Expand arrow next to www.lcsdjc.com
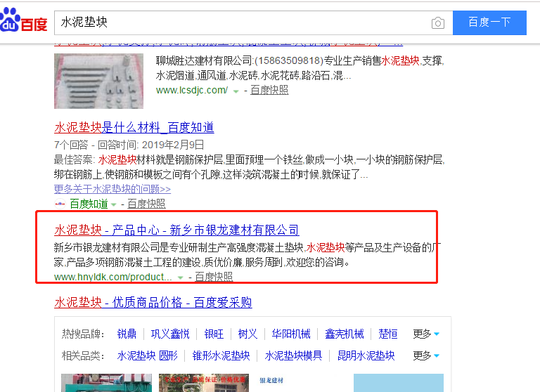The image size is (540, 392). [x=236, y=91]
